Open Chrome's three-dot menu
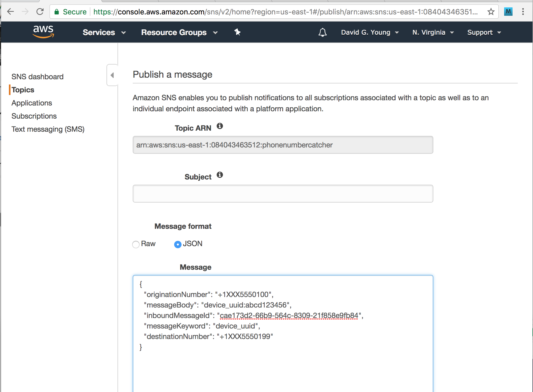Screen dimensions: 533x392 [523, 12]
